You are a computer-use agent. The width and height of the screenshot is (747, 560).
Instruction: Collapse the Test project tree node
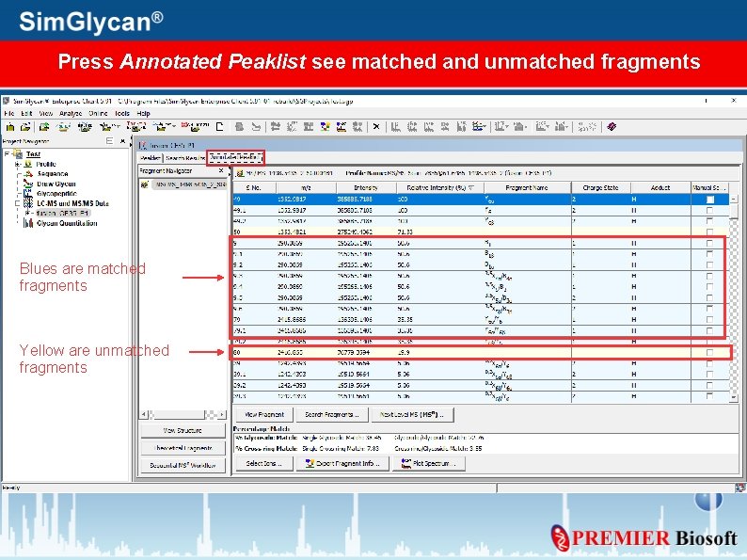point(7,154)
